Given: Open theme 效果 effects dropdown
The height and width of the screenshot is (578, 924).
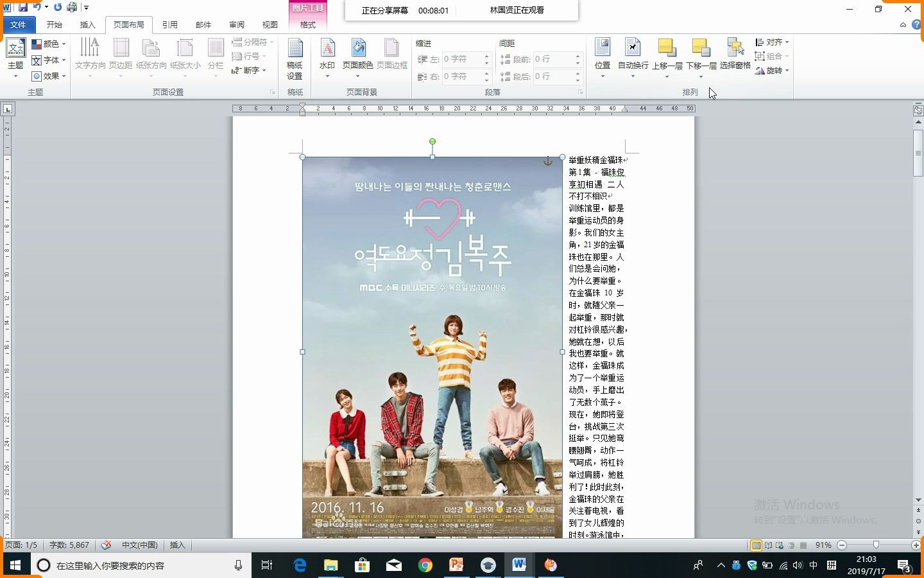Looking at the screenshot, I should [49, 76].
